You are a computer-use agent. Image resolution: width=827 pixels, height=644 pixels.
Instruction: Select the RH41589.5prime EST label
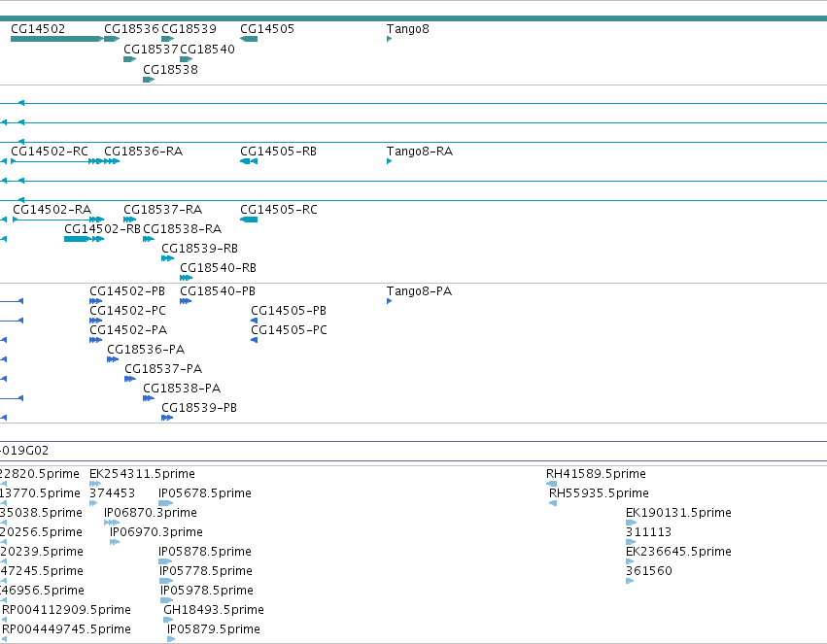(596, 474)
